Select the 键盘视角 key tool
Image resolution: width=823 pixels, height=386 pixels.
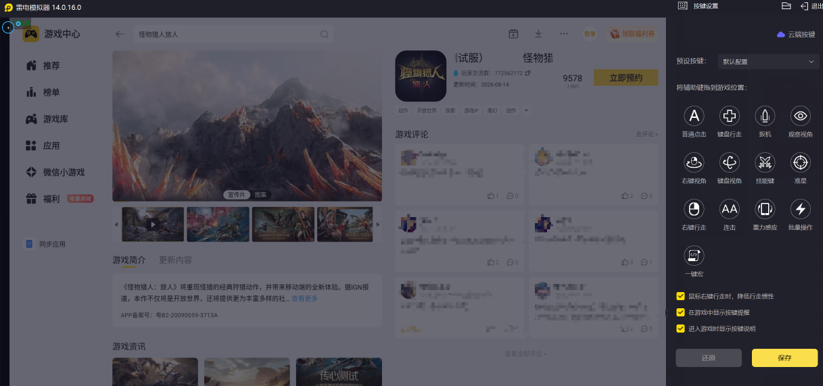click(x=729, y=162)
